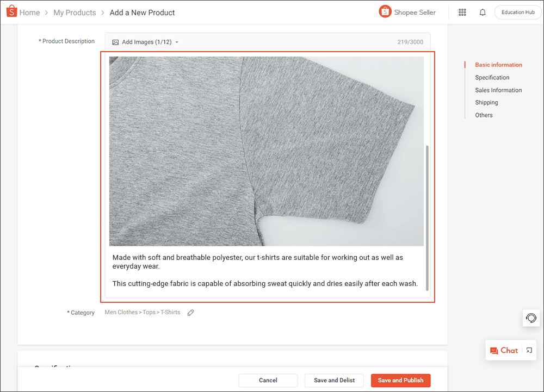The height and width of the screenshot is (392, 544).
Task: Click the image icon next to Add Images
Action: pos(115,41)
